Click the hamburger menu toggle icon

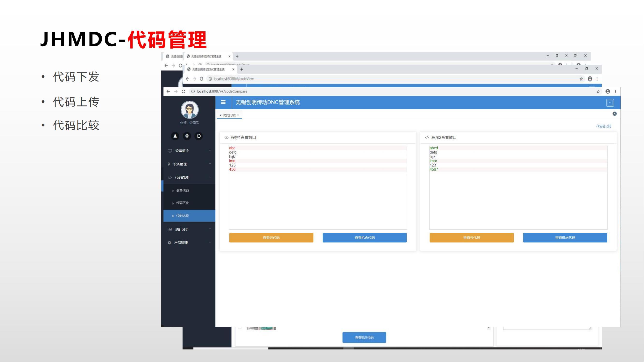[223, 102]
